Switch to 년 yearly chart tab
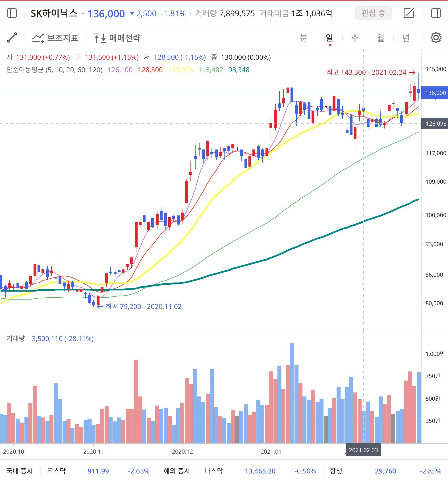448x482 pixels. 406,38
